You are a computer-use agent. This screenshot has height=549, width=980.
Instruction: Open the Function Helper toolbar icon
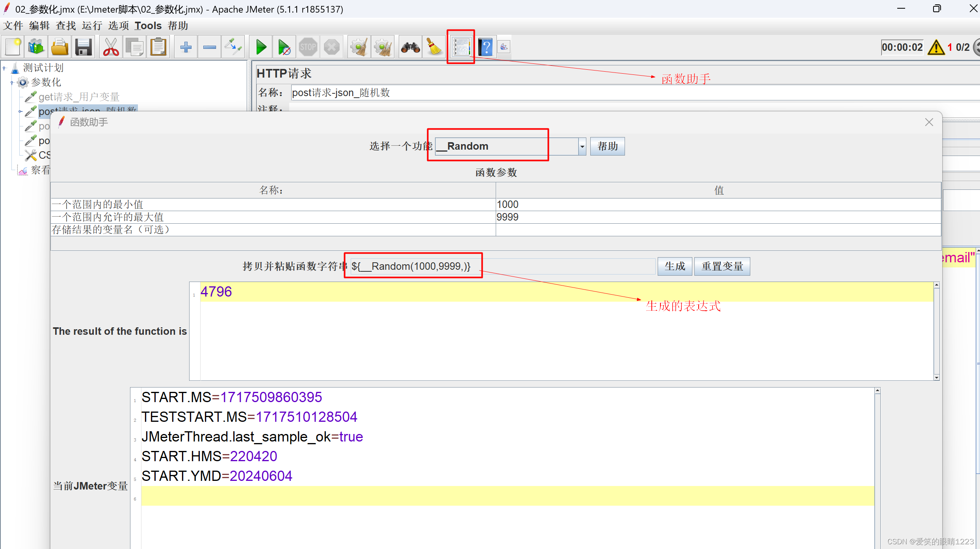[461, 47]
